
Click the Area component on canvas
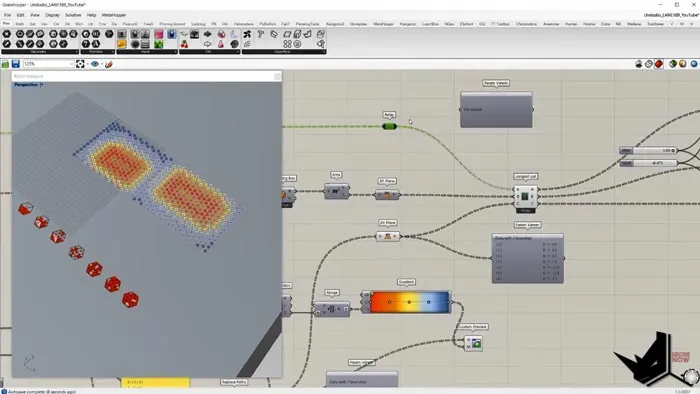click(x=337, y=191)
